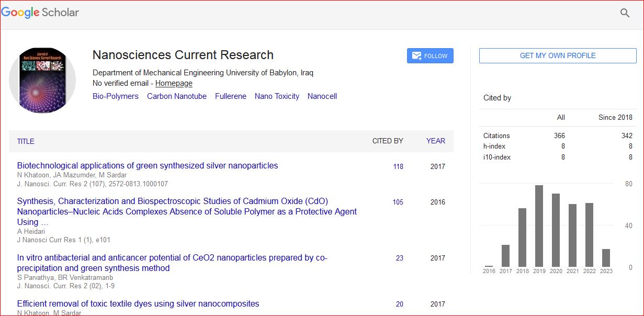Sort articles by Title column header
Screen dimensions: 644x316
[x=26, y=141]
